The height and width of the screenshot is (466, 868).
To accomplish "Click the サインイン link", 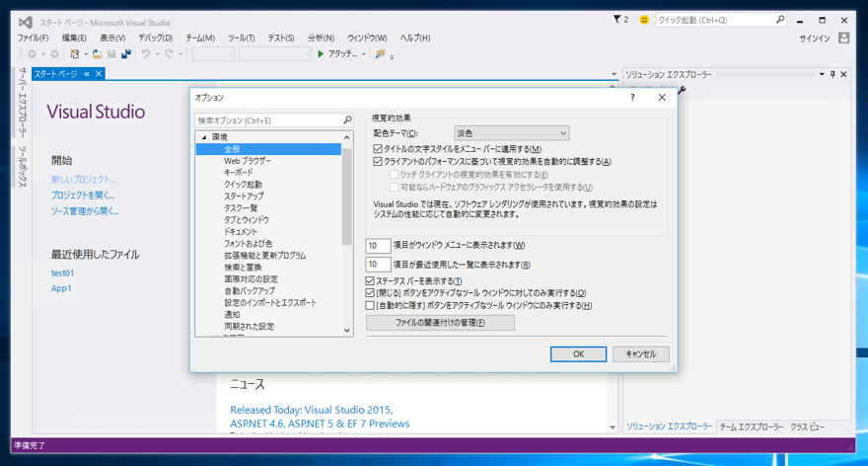I will click(815, 39).
